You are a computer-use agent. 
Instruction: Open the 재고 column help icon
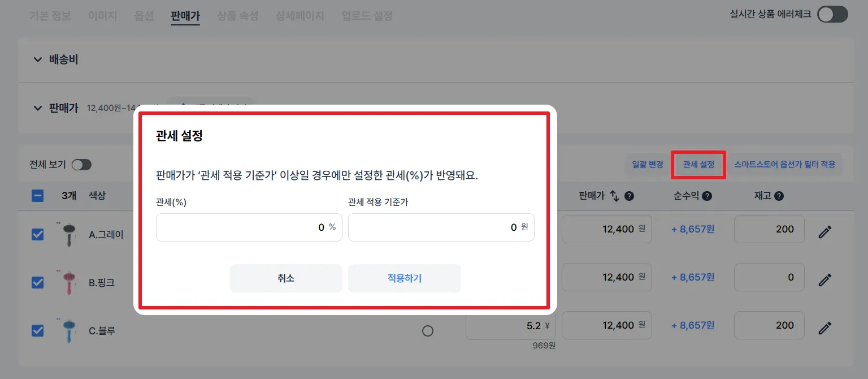tap(779, 196)
